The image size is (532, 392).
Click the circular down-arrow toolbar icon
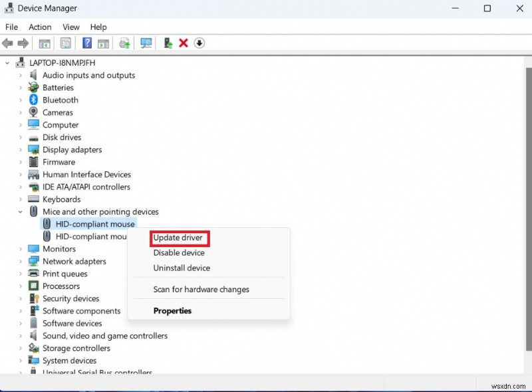click(199, 43)
